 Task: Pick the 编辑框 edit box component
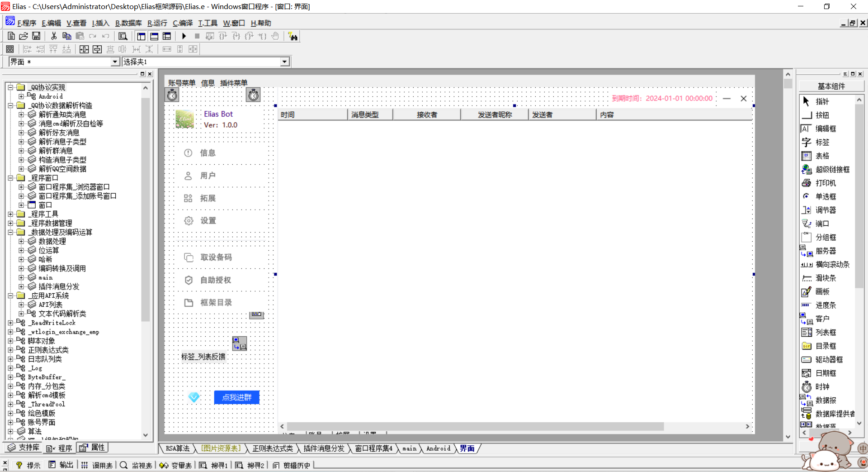(x=825, y=129)
